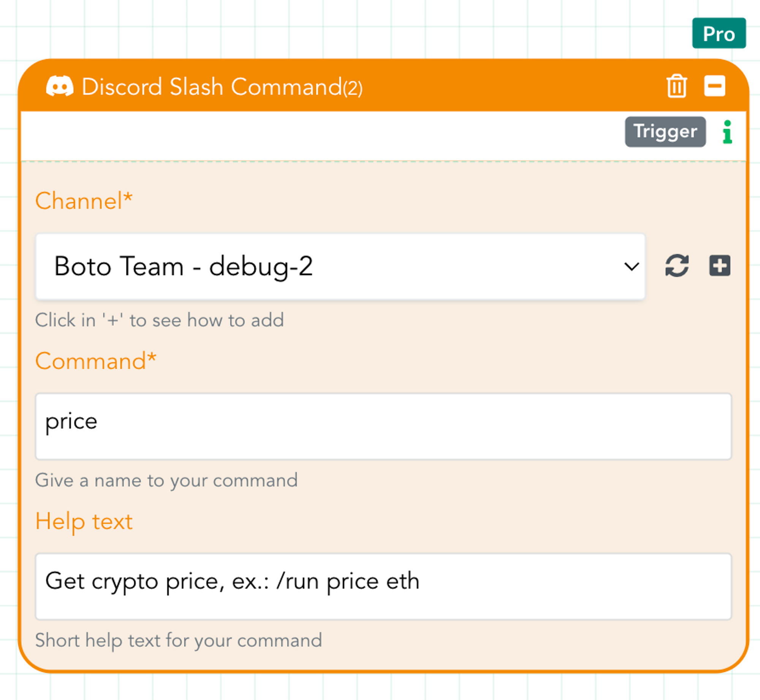This screenshot has width=760, height=700.
Task: Select the 'Discord Slash Command(2)' node title
Action: (222, 87)
